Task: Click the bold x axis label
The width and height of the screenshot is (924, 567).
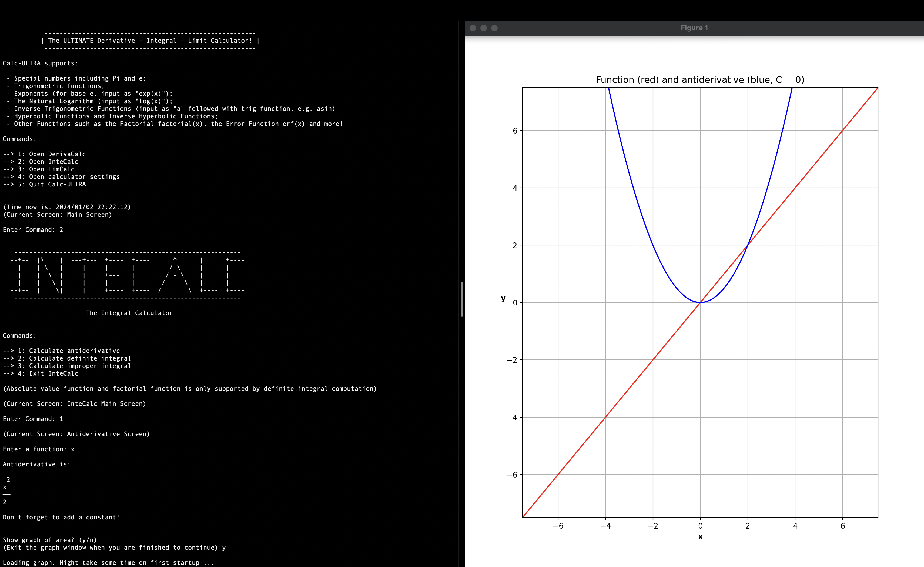Action: click(x=701, y=537)
